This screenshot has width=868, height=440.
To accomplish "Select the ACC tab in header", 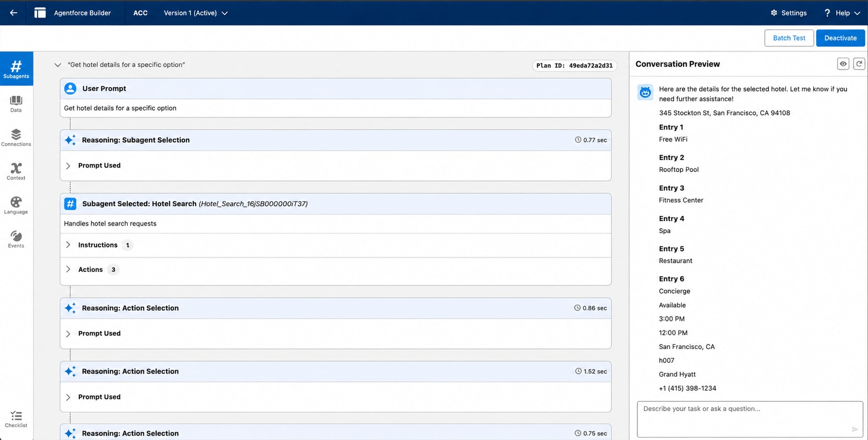I will [140, 13].
